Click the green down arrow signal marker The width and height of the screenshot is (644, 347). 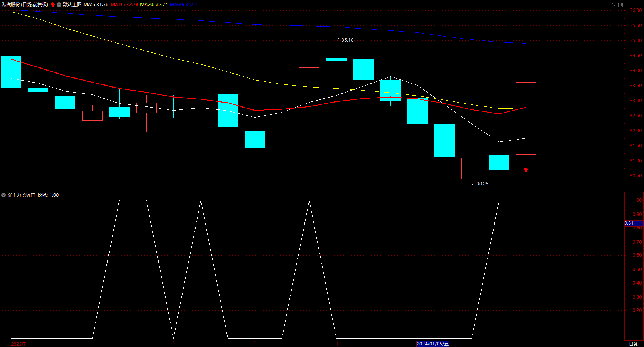click(390, 73)
